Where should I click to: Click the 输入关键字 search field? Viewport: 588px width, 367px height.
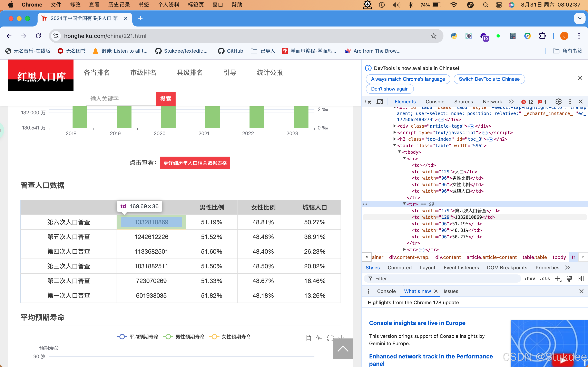pos(121,99)
